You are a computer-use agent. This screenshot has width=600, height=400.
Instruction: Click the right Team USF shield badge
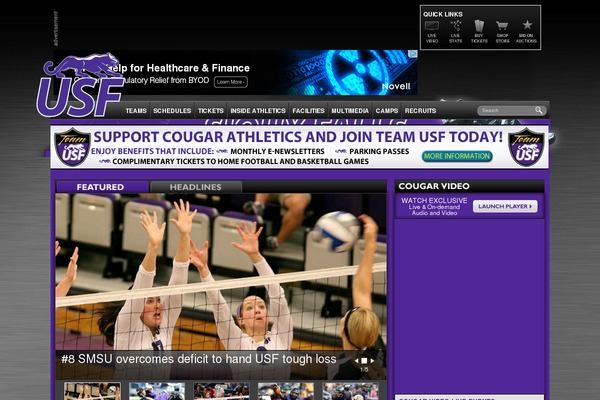click(x=527, y=147)
